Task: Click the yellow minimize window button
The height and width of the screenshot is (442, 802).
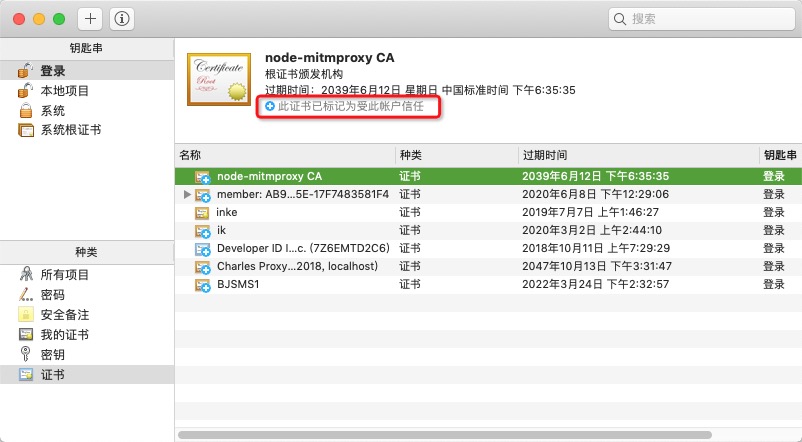Action: click(39, 19)
